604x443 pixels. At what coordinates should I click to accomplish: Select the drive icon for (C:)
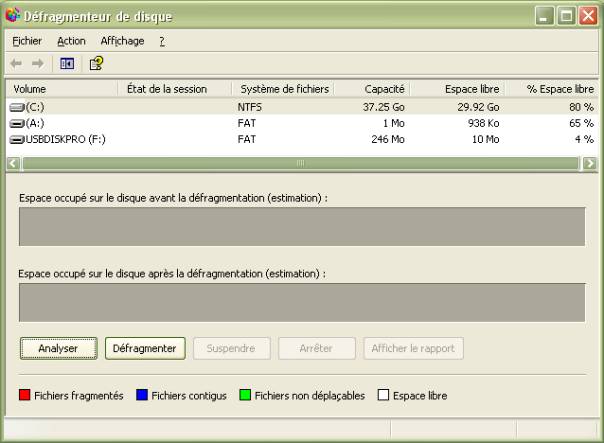tap(17, 107)
